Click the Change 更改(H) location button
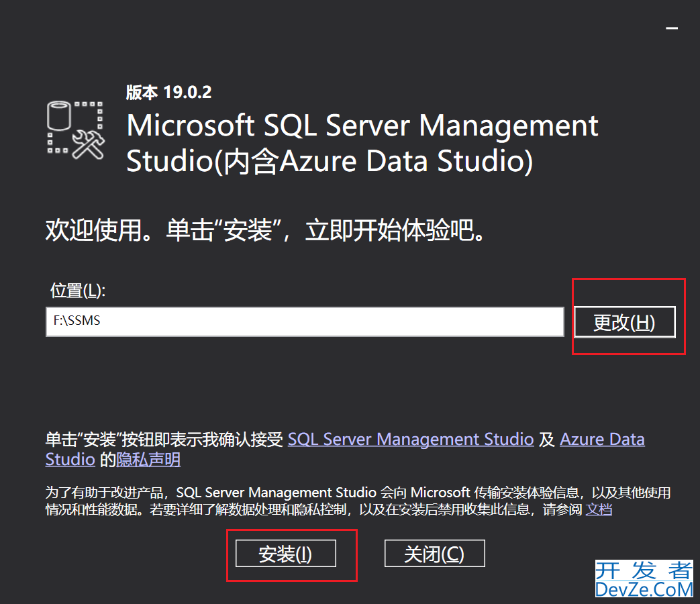 click(x=625, y=322)
